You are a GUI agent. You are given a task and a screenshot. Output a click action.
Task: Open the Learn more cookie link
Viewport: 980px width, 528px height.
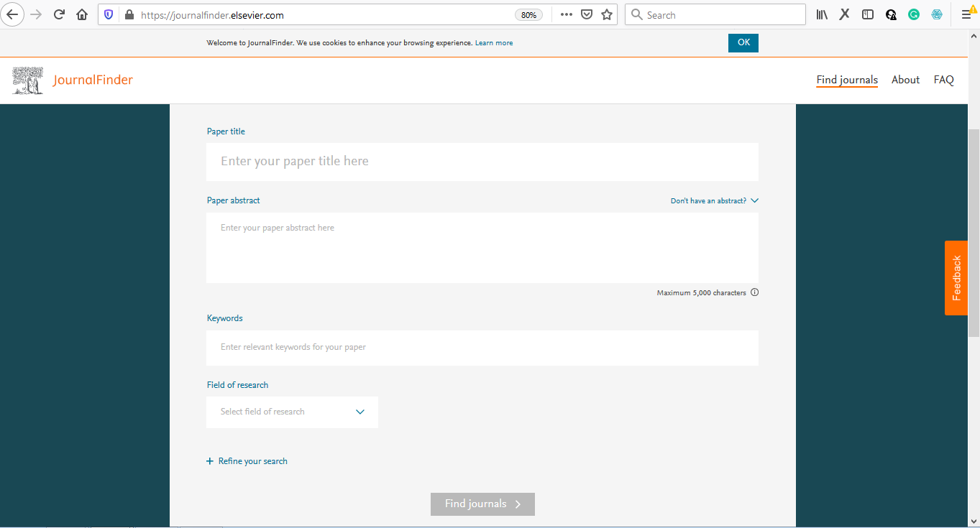point(494,43)
